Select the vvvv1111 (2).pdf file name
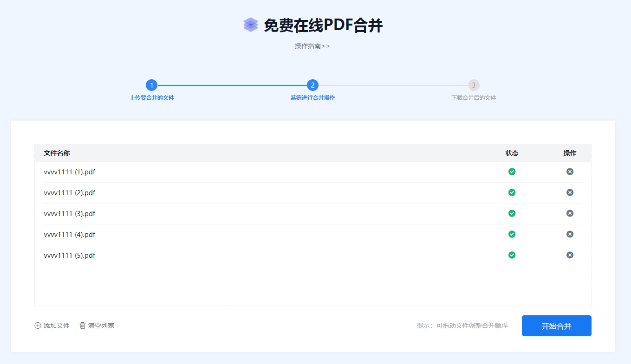This screenshot has height=364, width=631. [x=70, y=193]
